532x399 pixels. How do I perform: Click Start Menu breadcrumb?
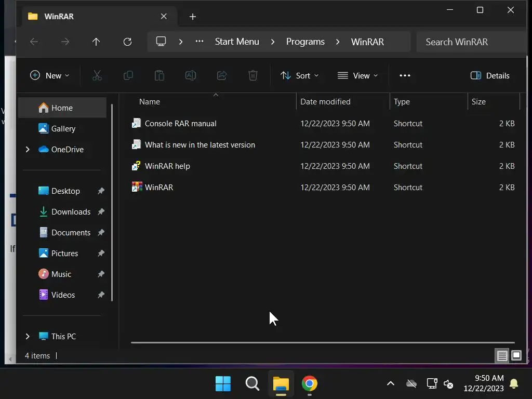(x=237, y=42)
